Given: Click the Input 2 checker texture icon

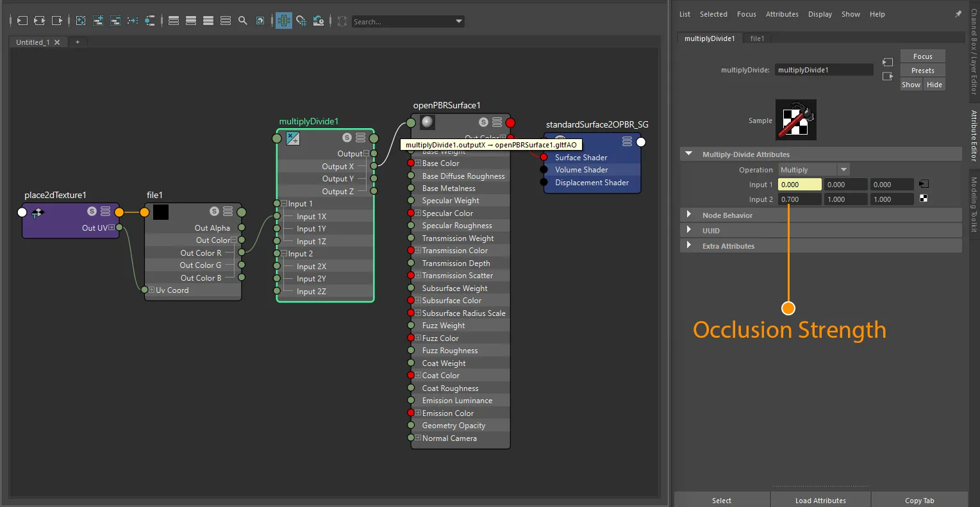Looking at the screenshot, I should (924, 199).
